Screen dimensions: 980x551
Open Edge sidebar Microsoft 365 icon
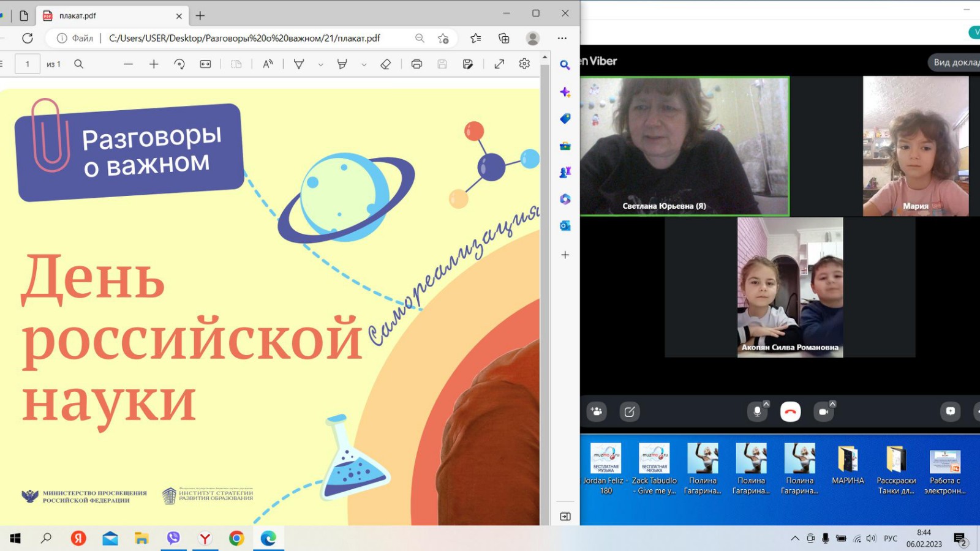[x=565, y=199]
